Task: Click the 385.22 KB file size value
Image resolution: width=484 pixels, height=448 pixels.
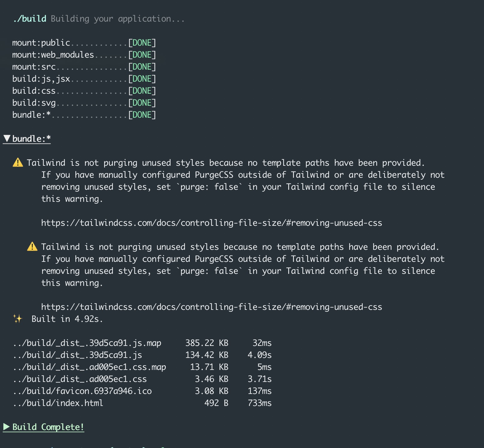Action: pos(207,343)
